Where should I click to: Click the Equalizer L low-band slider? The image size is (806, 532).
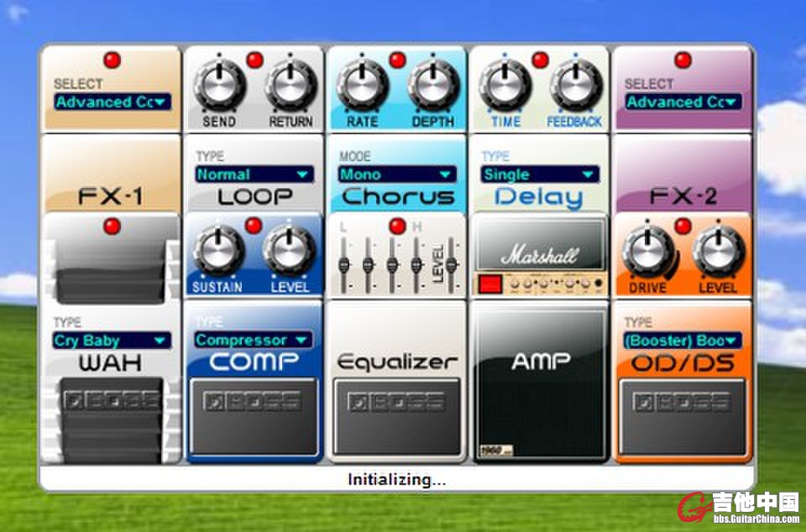tap(344, 265)
